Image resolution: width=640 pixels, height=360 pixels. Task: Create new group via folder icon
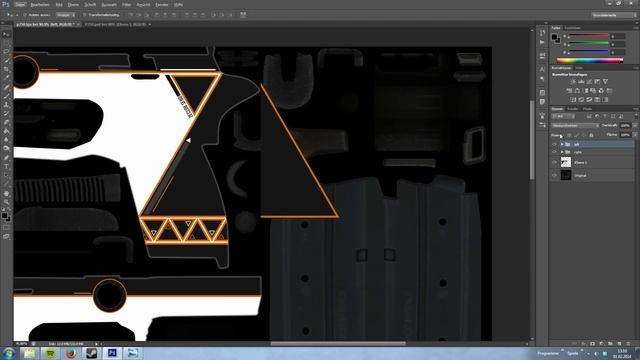[611, 344]
